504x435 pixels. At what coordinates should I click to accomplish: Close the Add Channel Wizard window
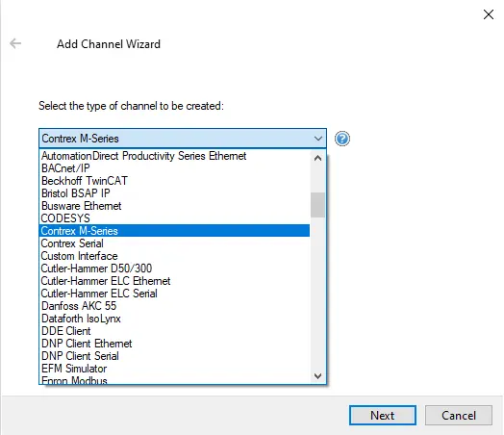coord(489,14)
